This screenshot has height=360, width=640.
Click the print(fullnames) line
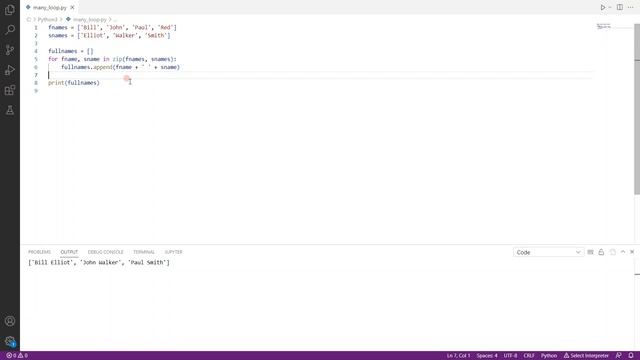tap(74, 83)
